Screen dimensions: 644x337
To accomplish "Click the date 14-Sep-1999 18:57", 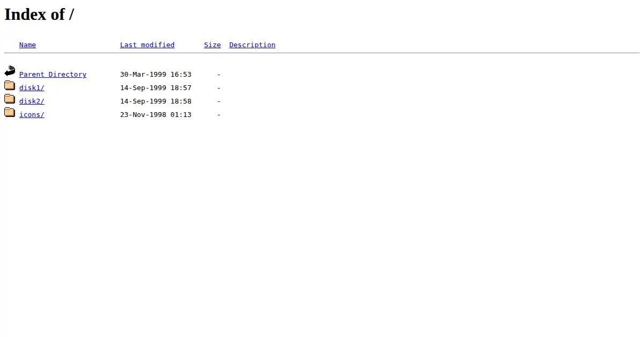I will coord(156,88).
